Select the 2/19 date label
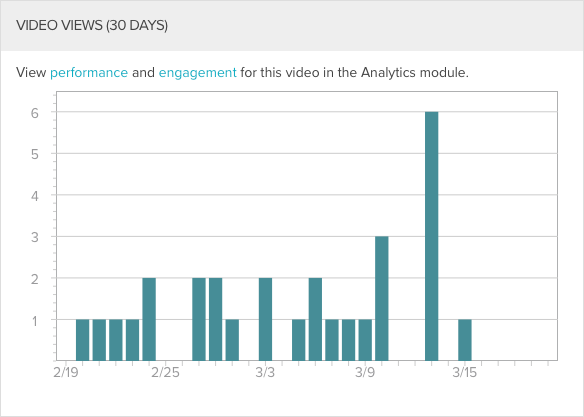The width and height of the screenshot is (584, 417). [x=66, y=372]
